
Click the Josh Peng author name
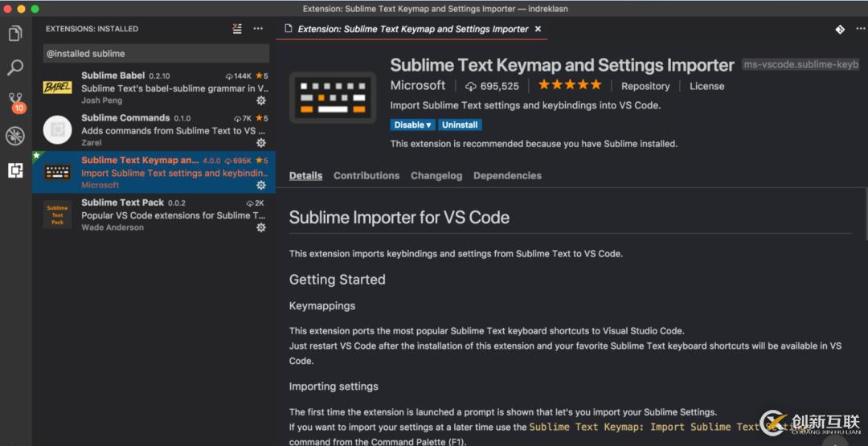click(102, 100)
